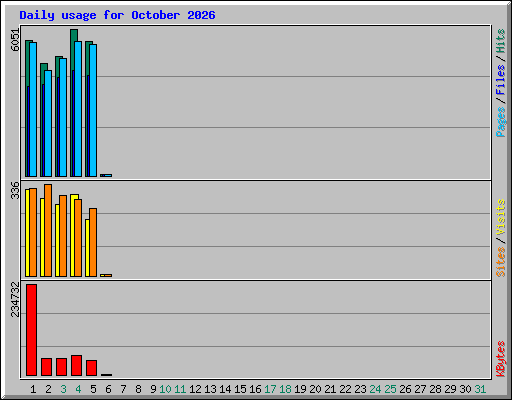The width and height of the screenshot is (512, 400).
Task: Click the day 7 label on x-axis
Action: coord(123,389)
